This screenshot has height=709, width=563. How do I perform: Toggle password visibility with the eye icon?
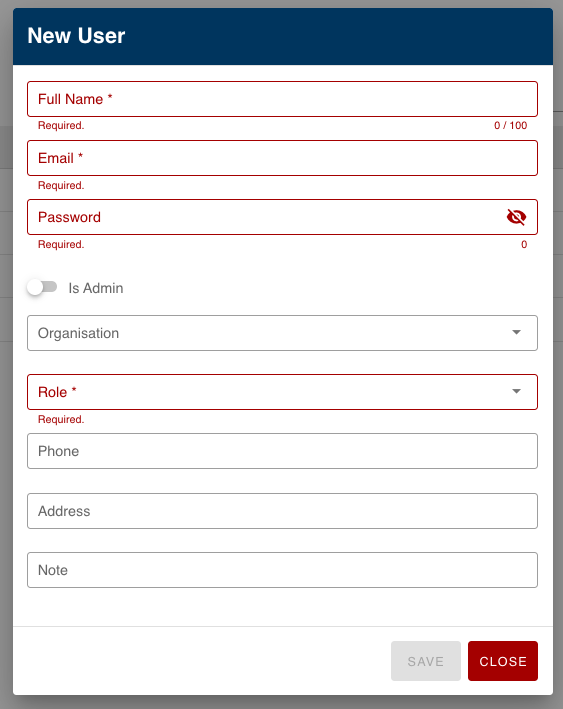pyautogui.click(x=516, y=217)
